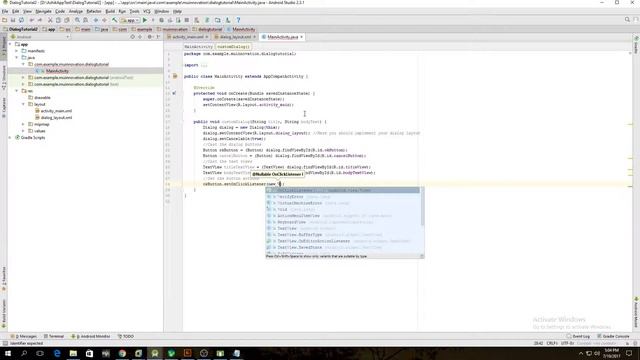640x360 pixels.
Task: Click the Search Everywhere magnifier at top right
Action: pos(627,20)
